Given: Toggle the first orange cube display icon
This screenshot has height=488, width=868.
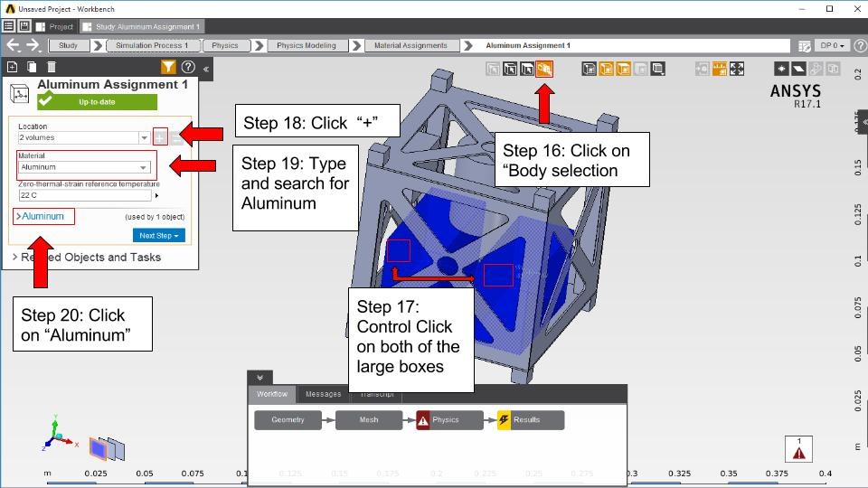Looking at the screenshot, I should tap(606, 70).
